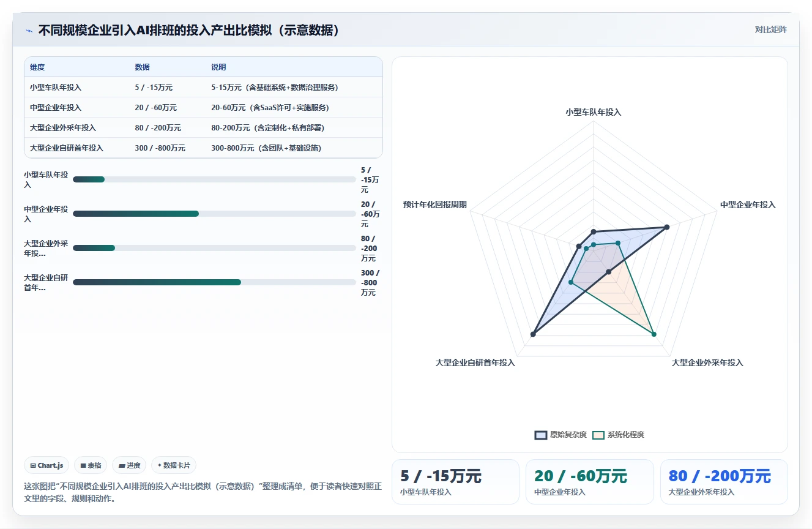
Task: Click radar axis label 大型企业外采年投入
Action: tap(707, 362)
